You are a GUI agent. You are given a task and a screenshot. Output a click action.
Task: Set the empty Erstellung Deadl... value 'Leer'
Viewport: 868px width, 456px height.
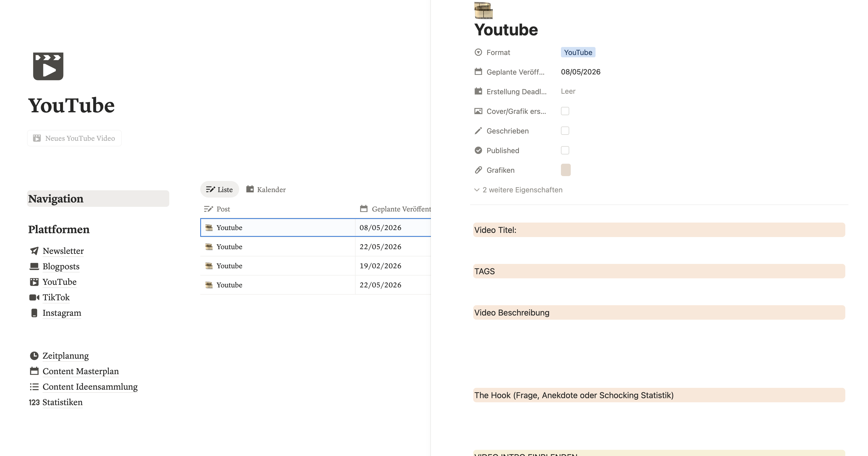coord(568,91)
